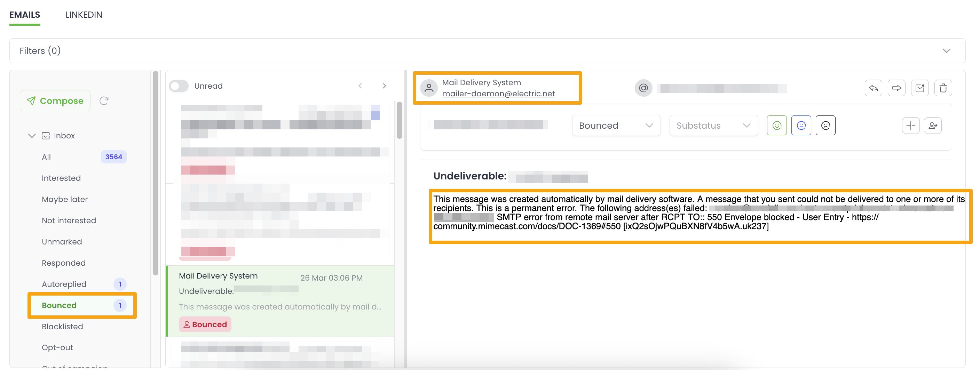Click the Forward icon in the email toolbar
Viewport: 980px width, 370px height.
click(897, 88)
